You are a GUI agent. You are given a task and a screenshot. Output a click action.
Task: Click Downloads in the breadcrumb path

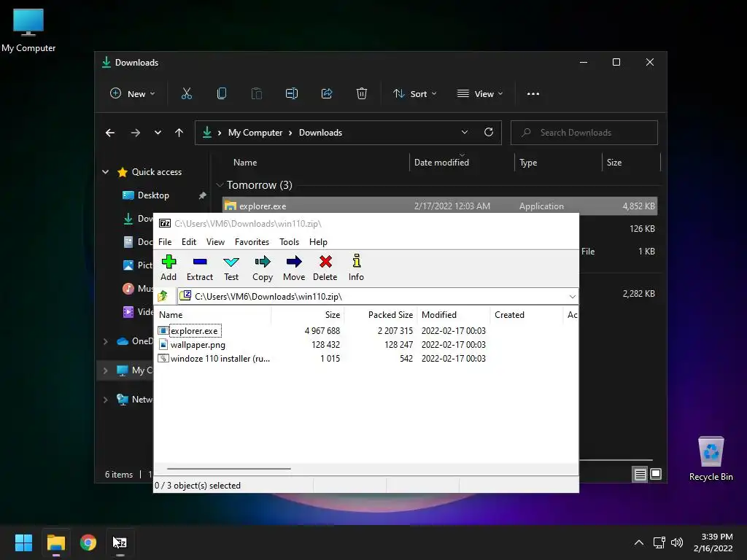click(320, 133)
